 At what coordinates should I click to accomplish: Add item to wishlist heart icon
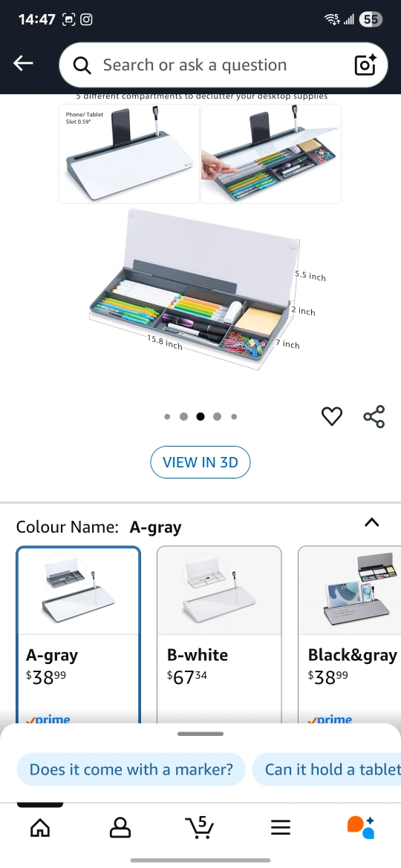[332, 416]
